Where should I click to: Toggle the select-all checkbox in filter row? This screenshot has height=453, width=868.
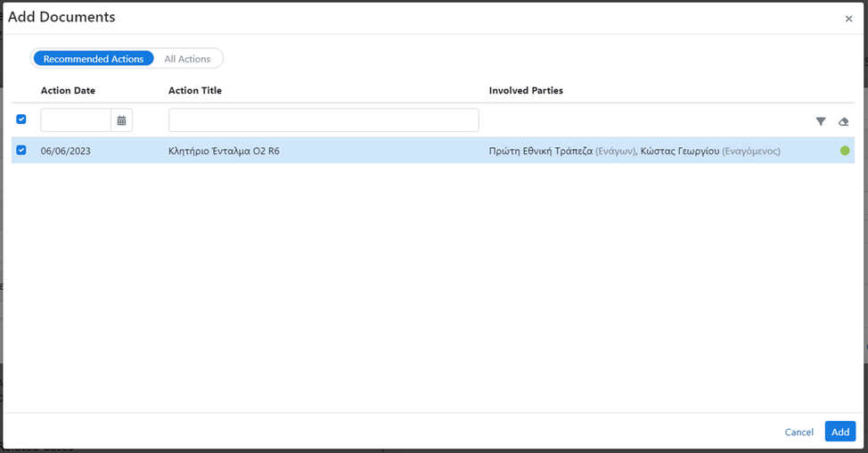(x=21, y=119)
